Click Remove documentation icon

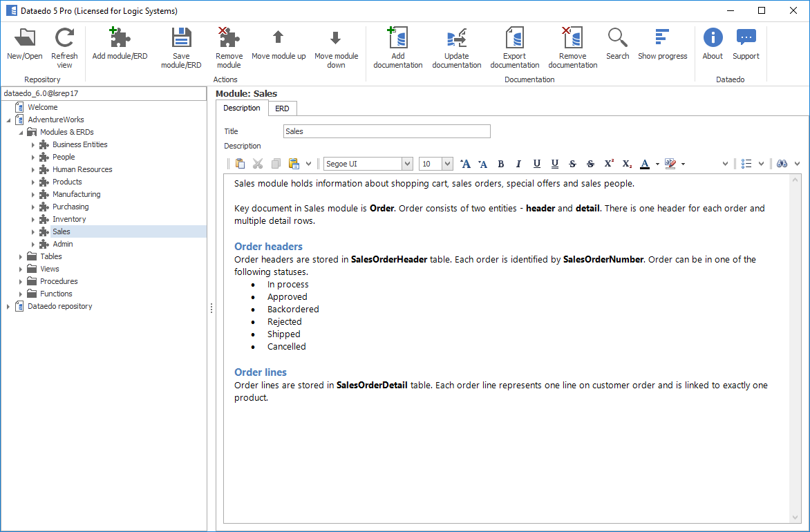572,39
